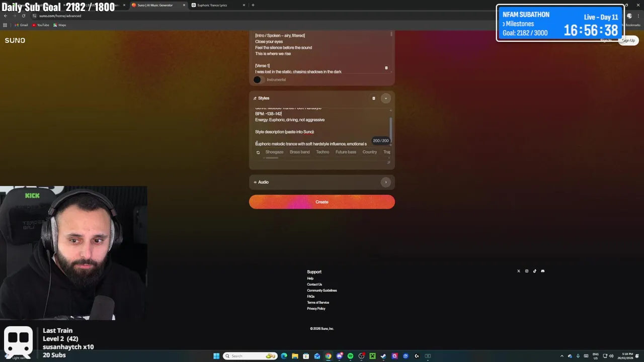This screenshot has height=362, width=644.
Task: Open Suno's X social icon
Action: (x=519, y=271)
